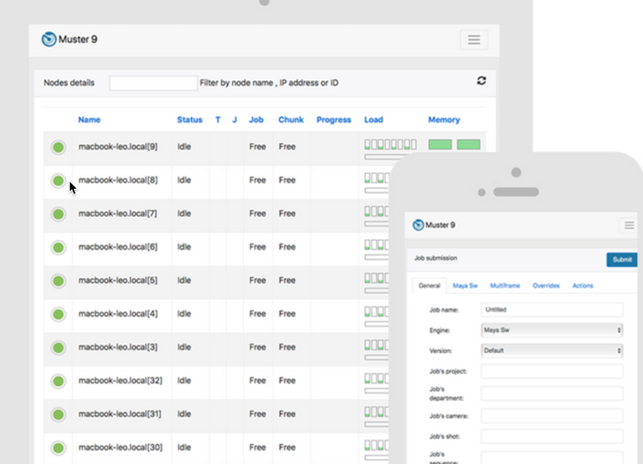Click the status dot for macbook-leo.local[9]
Viewport: 643px width, 464px height.
pos(58,147)
